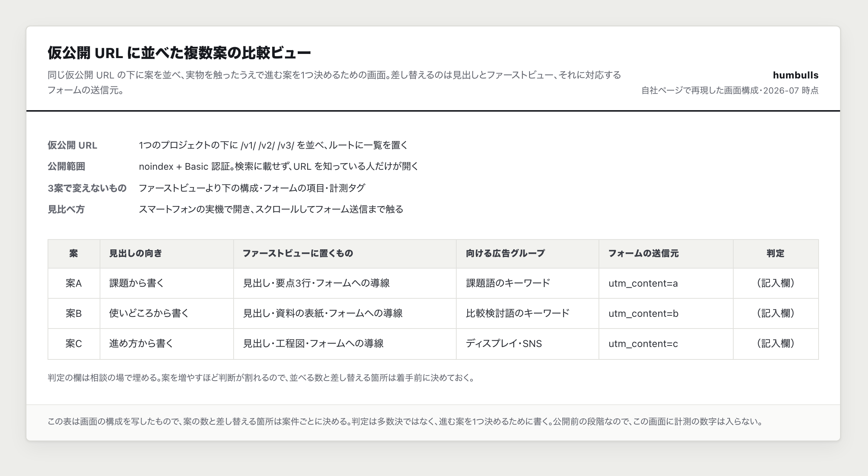The height and width of the screenshot is (476, 868).
Task: Select the 公開範囲 label
Action: [x=66, y=166]
